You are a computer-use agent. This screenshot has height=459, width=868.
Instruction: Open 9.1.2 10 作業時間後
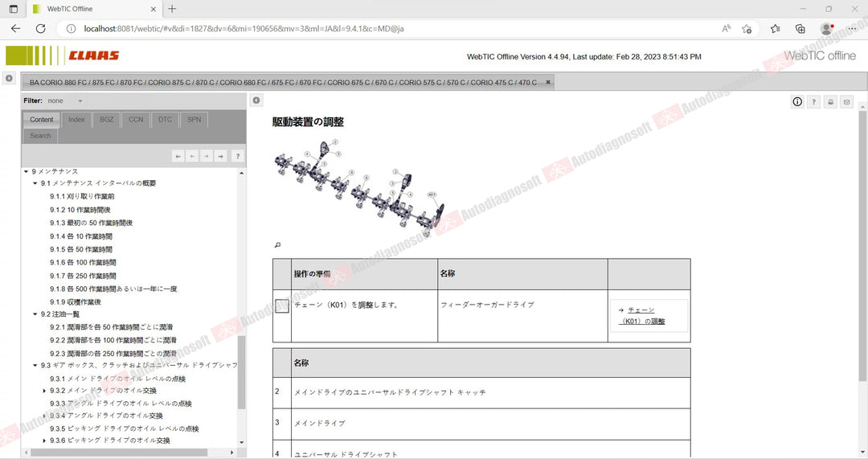pos(80,210)
